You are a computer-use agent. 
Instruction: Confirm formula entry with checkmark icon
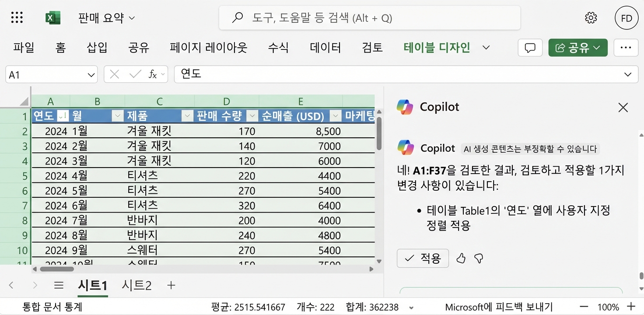tap(135, 74)
